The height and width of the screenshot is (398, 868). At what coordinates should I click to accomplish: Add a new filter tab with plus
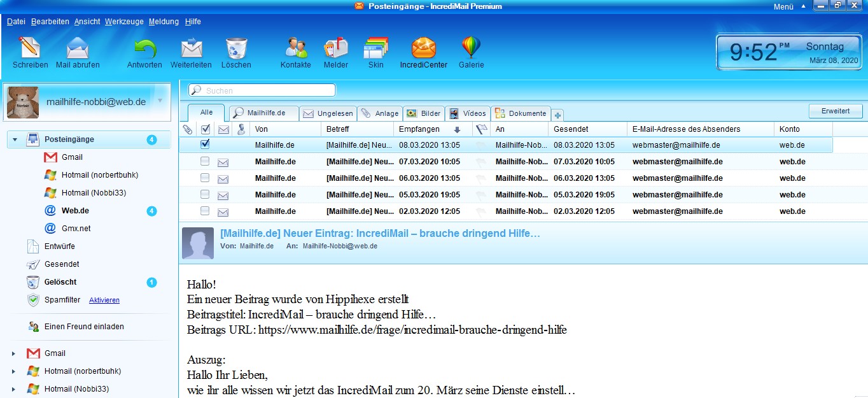pyautogui.click(x=558, y=115)
